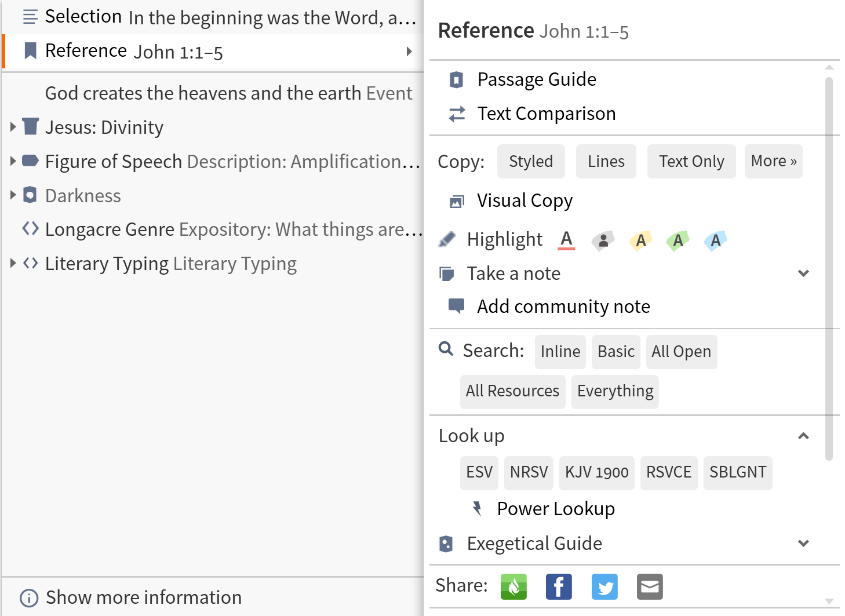Expand the Literary Typing row
The height and width of the screenshot is (616, 845).
[13, 263]
